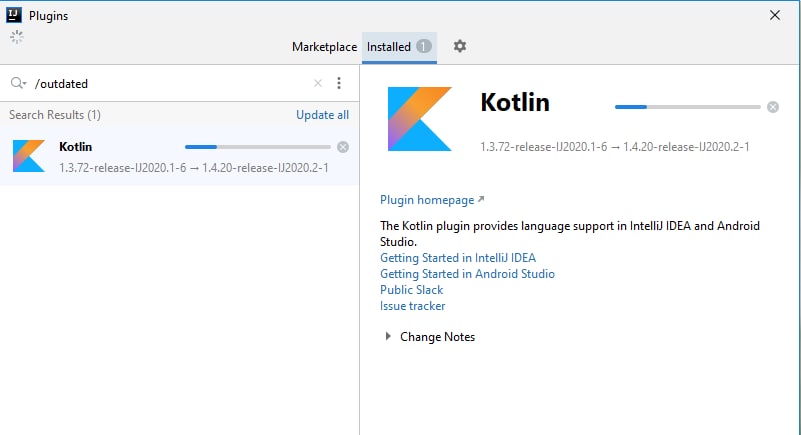This screenshot has width=801, height=435.
Task: Close the Plugins dialog
Action: pos(775,15)
